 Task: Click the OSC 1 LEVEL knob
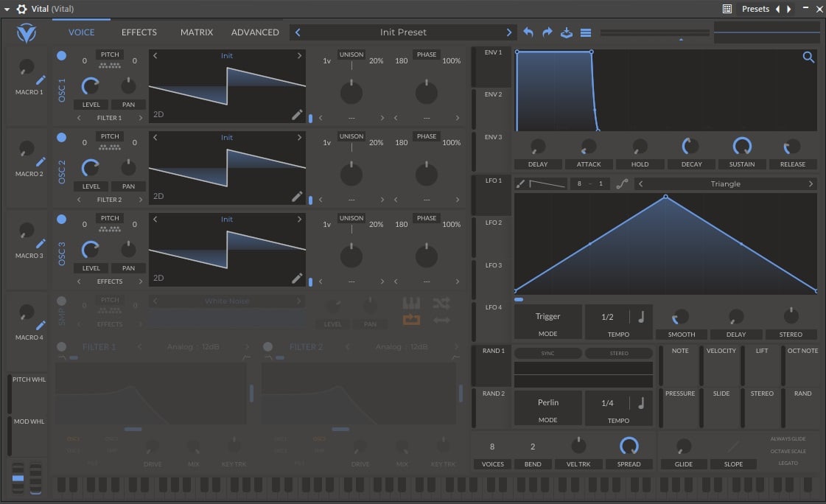click(91, 86)
